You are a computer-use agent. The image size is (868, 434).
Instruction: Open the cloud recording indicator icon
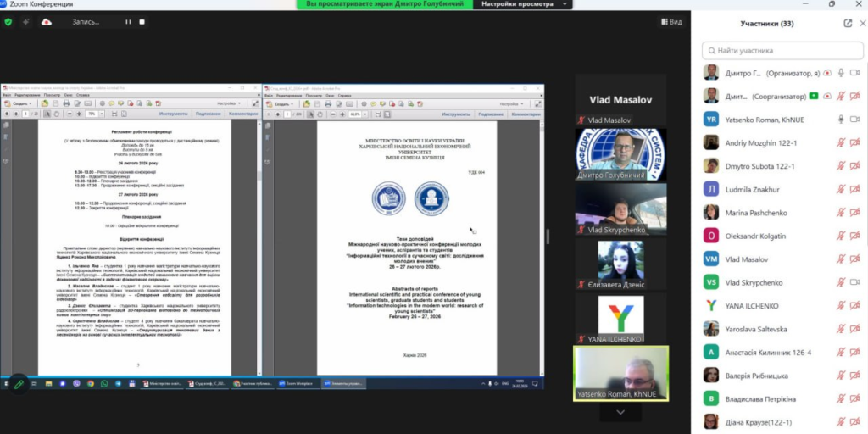click(x=46, y=22)
